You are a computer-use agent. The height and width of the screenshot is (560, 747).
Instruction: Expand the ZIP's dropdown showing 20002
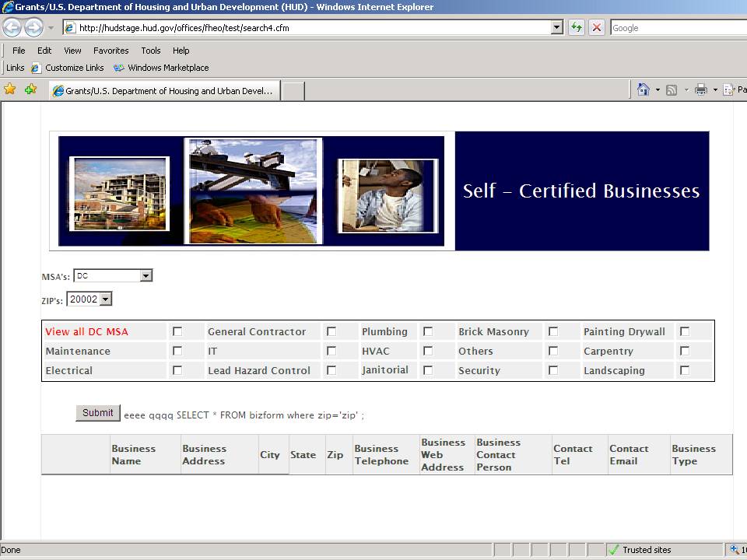[x=106, y=299]
